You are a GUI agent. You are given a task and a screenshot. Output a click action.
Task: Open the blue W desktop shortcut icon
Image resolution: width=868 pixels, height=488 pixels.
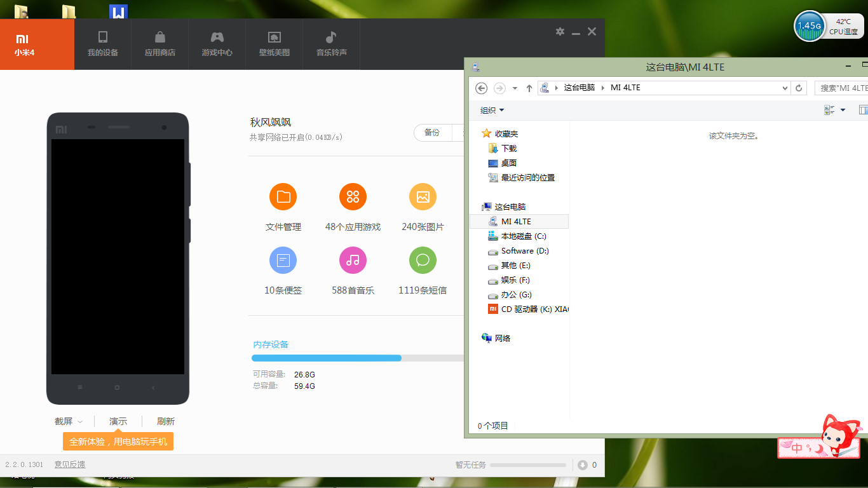click(118, 11)
